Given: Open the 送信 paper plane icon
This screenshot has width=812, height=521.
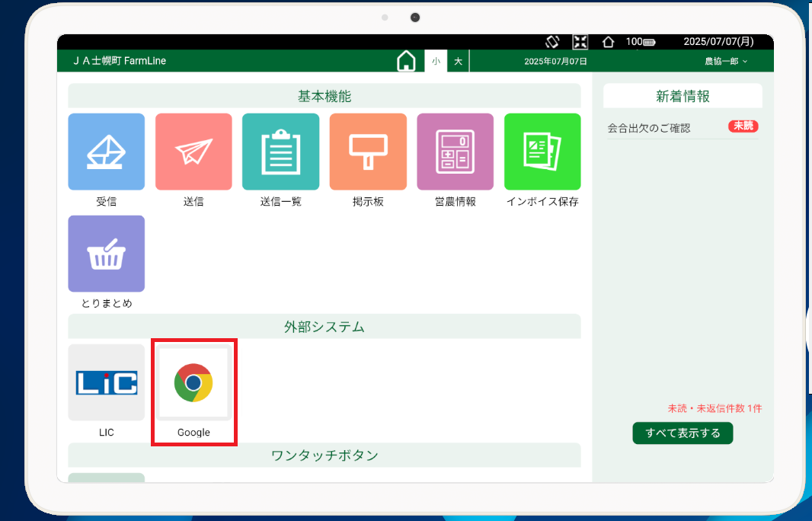Looking at the screenshot, I should tap(193, 152).
